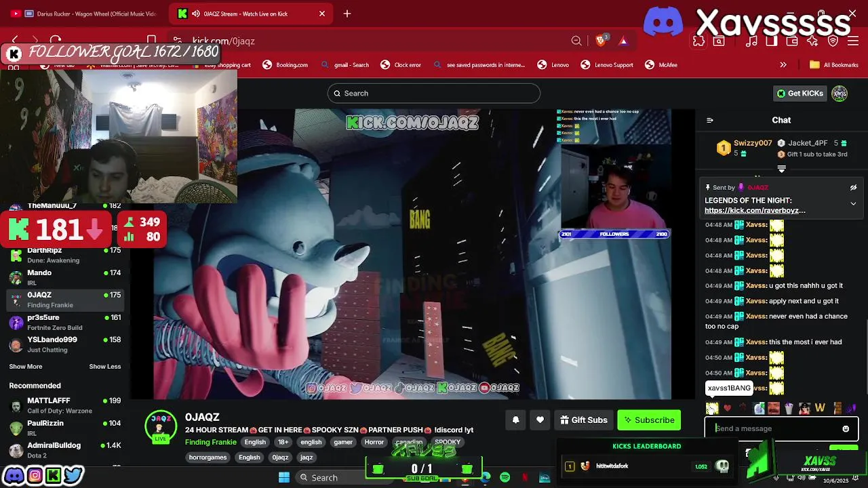Click the address bar URL kick.com/0jaqz
The height and width of the screenshot is (488, 868).
(223, 41)
